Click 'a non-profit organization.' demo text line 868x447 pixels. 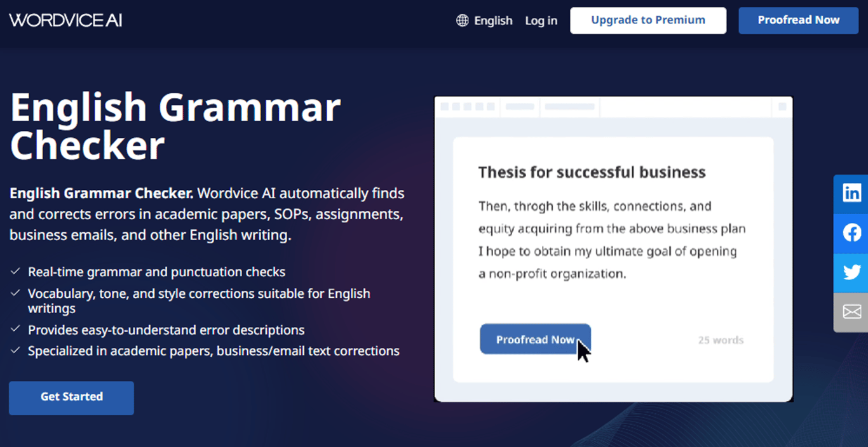552,274
